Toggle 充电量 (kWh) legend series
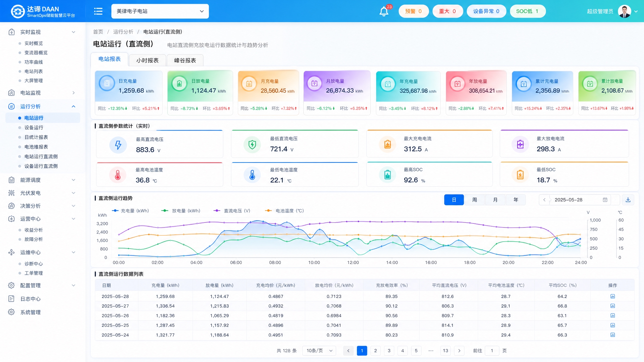 130,211
